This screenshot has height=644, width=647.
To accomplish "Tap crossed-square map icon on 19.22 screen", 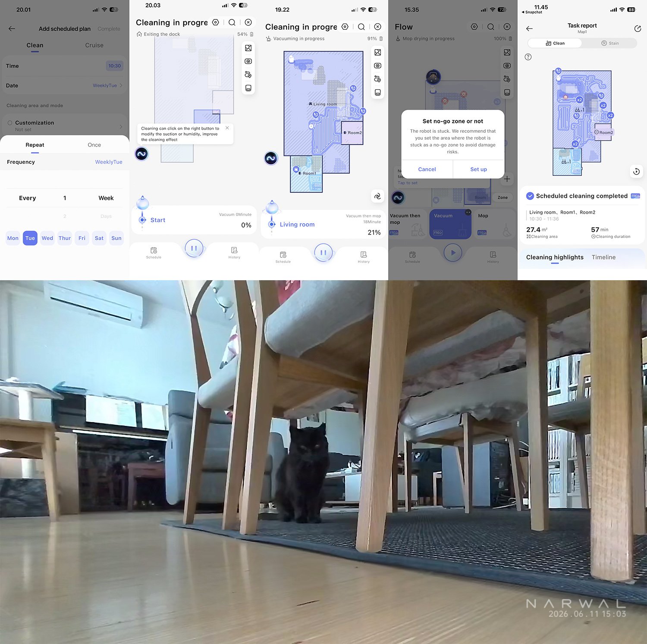I will coord(378,52).
